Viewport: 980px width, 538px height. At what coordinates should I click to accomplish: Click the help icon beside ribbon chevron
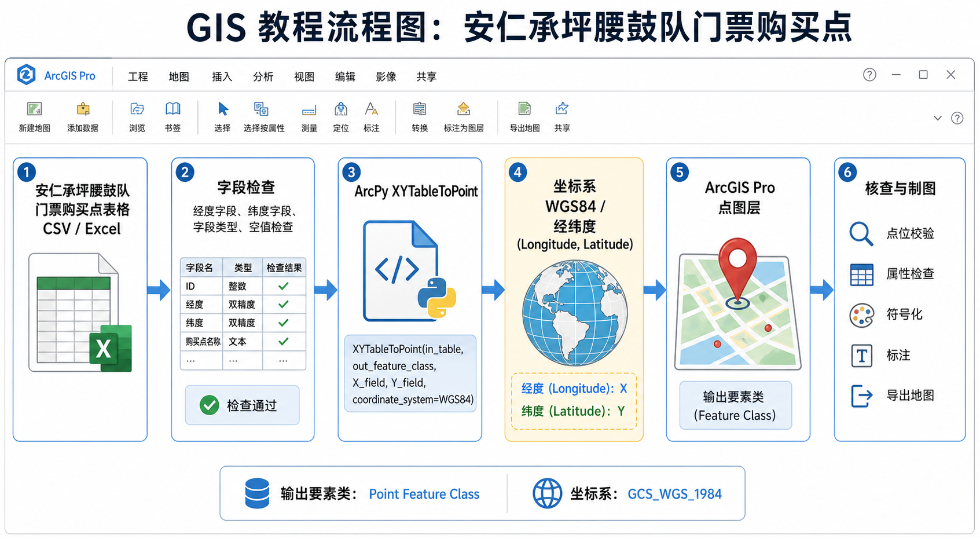click(x=957, y=118)
